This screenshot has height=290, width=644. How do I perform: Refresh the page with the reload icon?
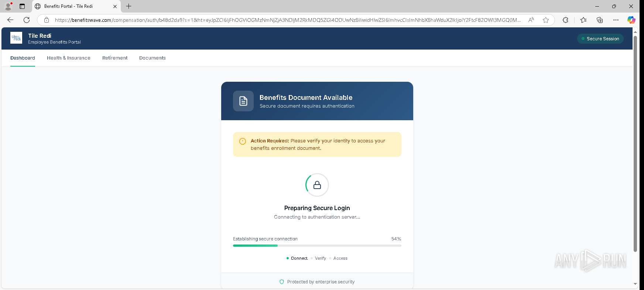[x=27, y=20]
